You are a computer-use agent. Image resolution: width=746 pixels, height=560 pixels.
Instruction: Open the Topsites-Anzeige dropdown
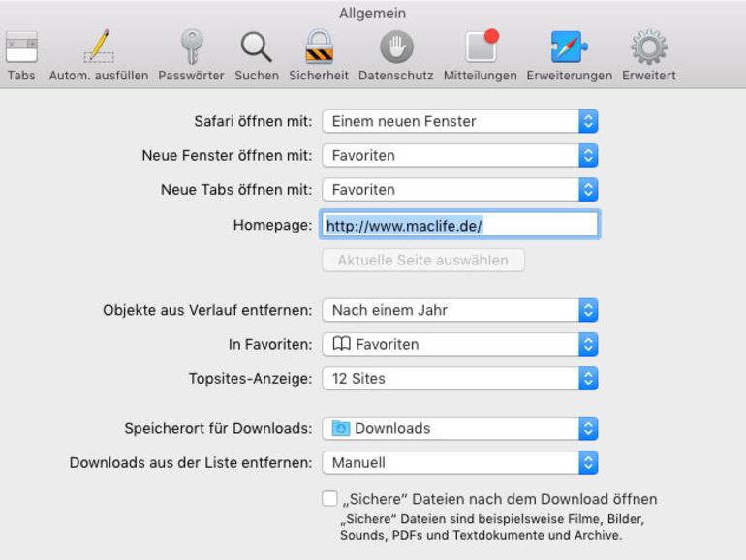click(x=459, y=379)
